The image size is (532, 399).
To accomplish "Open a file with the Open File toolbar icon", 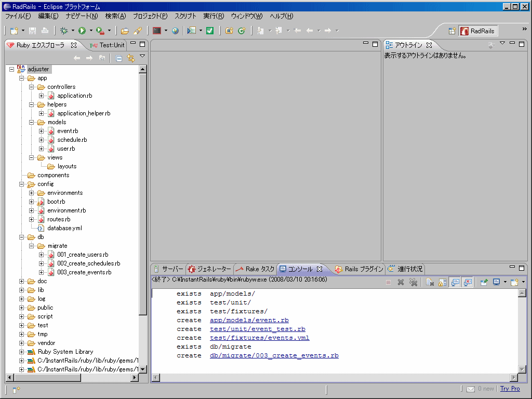I will pos(124,31).
